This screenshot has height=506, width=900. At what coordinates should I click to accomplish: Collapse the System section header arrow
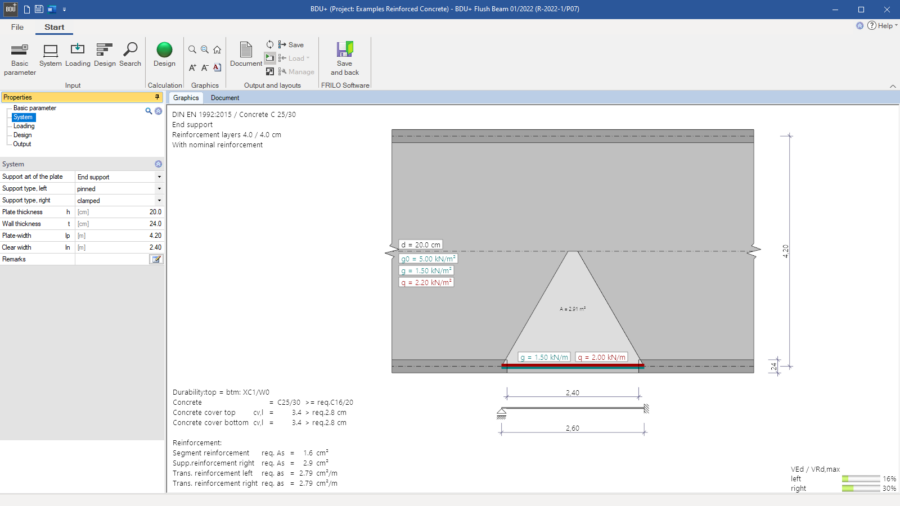pos(158,164)
